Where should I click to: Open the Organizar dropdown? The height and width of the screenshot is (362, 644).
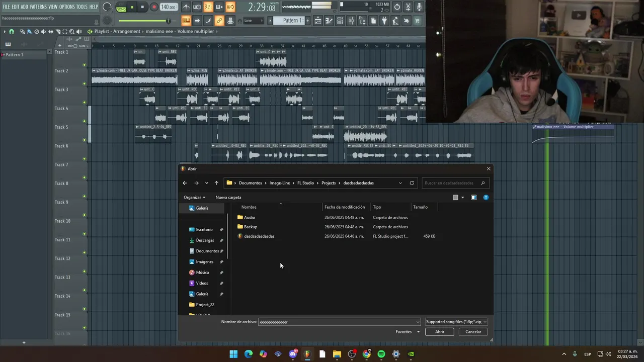tap(194, 198)
